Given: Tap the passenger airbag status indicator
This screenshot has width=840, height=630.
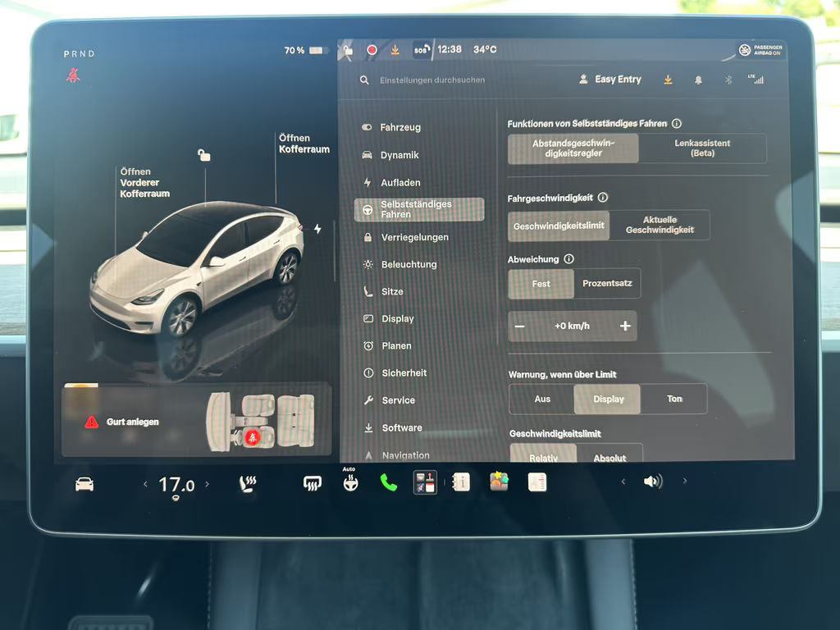Looking at the screenshot, I should click(x=760, y=50).
